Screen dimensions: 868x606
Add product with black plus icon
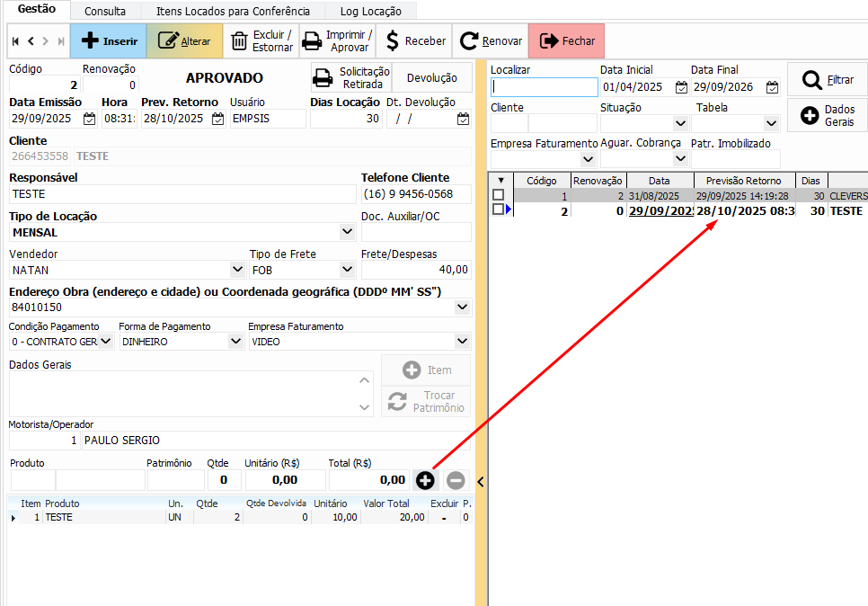pos(425,480)
